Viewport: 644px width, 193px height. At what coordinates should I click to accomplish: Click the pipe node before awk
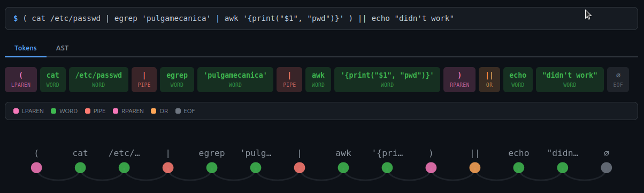[x=300, y=168]
